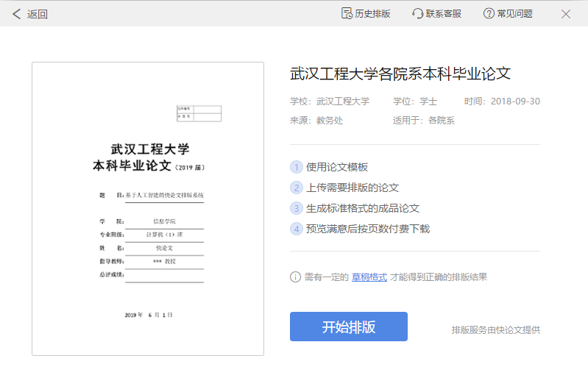Click the text 排版服务由快论文提供
The width and height of the screenshot is (588, 392).
coord(496,329)
